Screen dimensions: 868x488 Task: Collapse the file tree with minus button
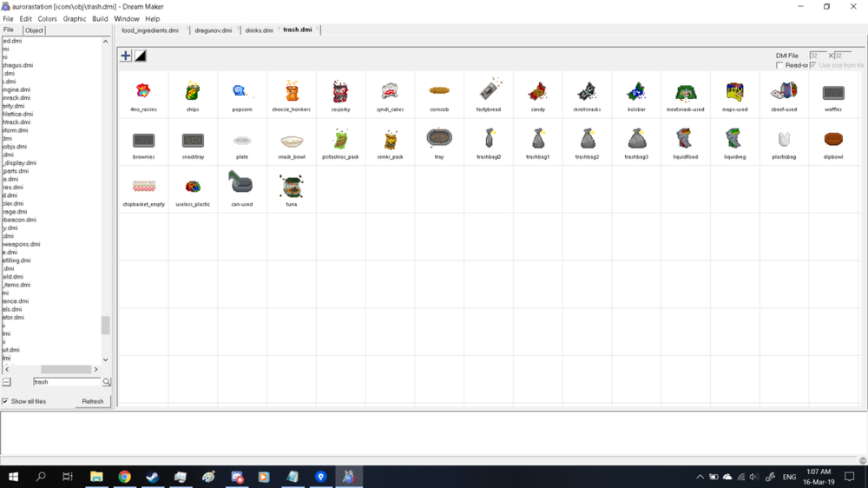[6, 382]
